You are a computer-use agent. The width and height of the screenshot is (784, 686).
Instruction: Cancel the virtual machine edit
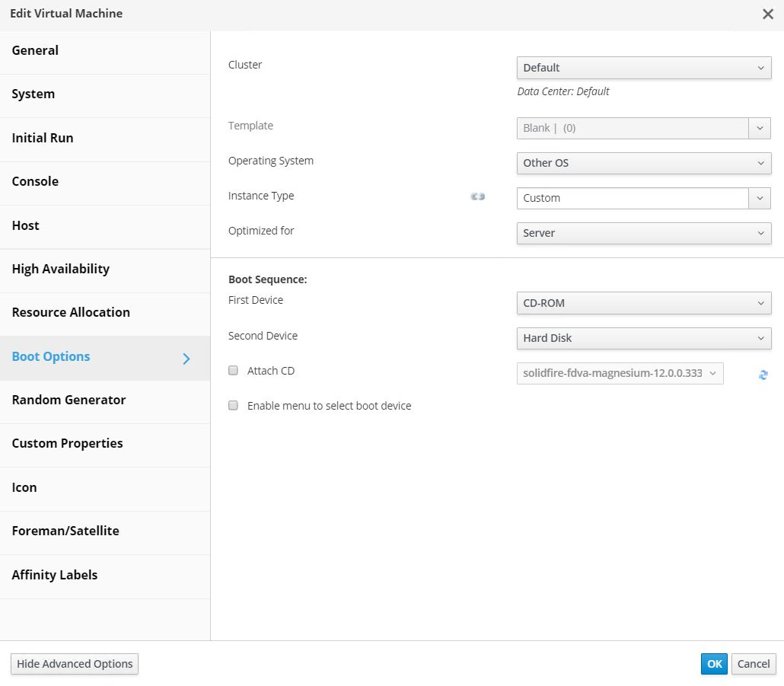754,664
